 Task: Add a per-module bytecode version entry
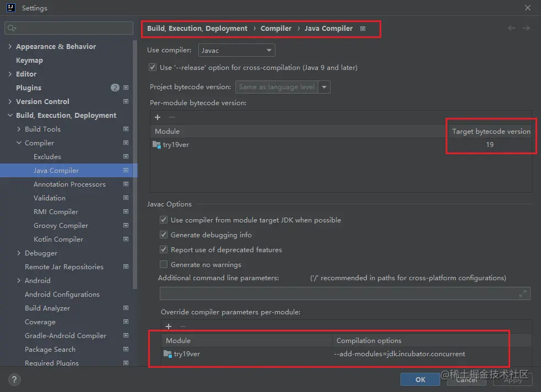click(158, 117)
